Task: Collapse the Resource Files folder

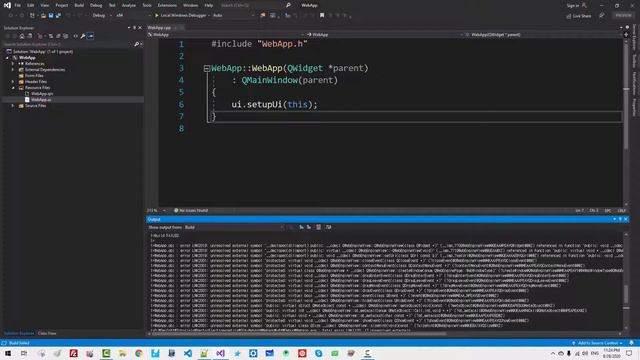Action: click(13, 88)
